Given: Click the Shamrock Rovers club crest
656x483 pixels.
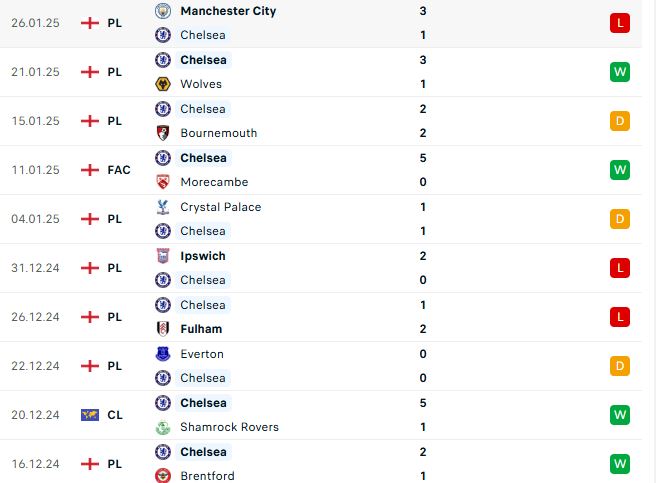Looking at the screenshot, I should pos(163,427).
